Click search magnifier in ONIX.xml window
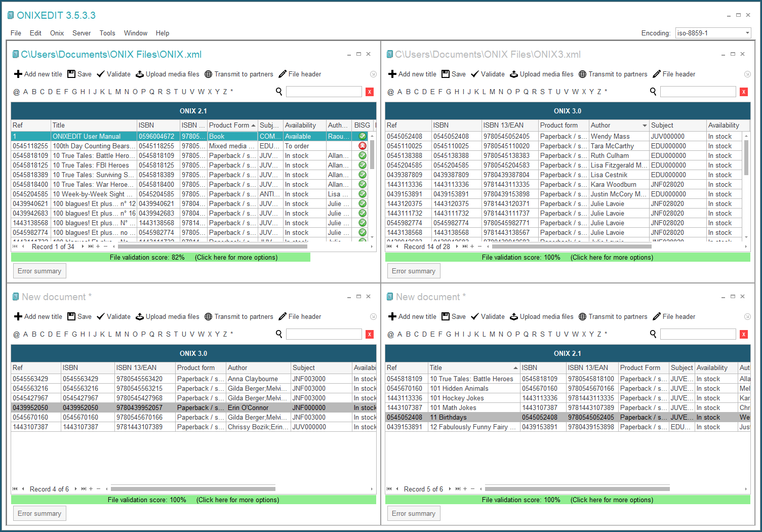The height and width of the screenshot is (532, 762). pyautogui.click(x=279, y=92)
